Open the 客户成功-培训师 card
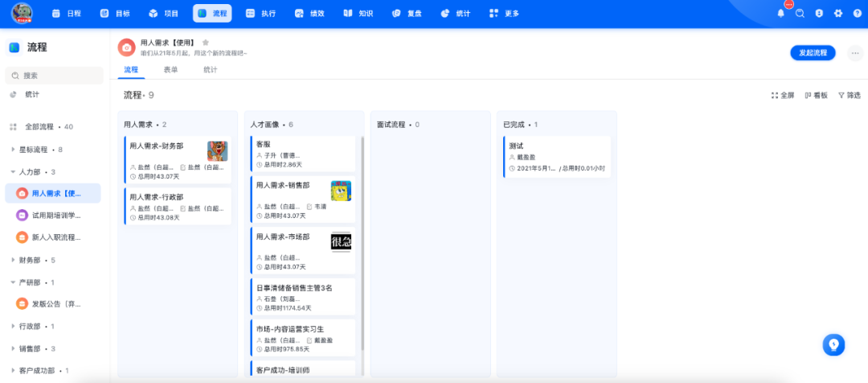This screenshot has width=868, height=383. 303,369
